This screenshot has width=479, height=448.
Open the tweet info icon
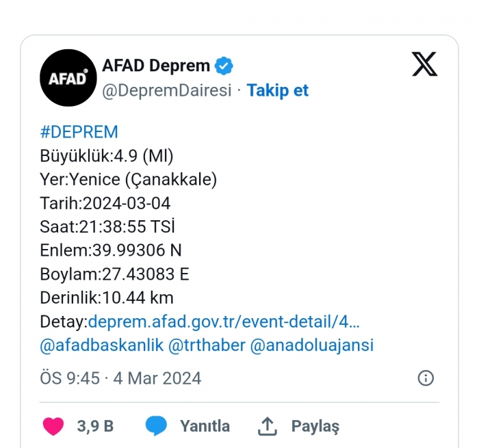(426, 378)
